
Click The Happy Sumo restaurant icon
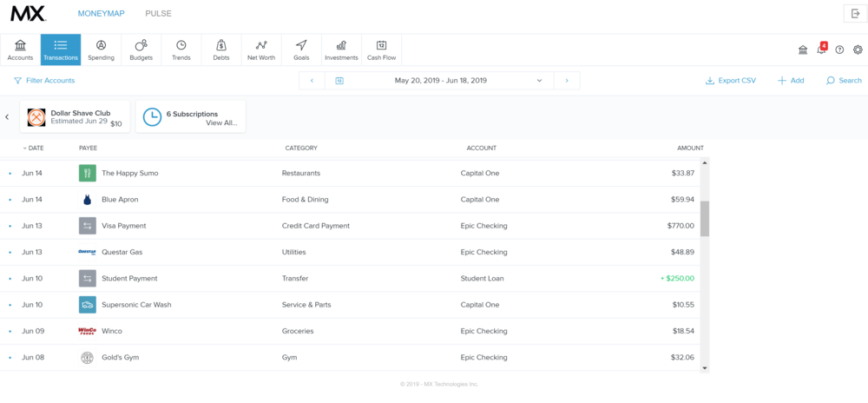point(88,173)
